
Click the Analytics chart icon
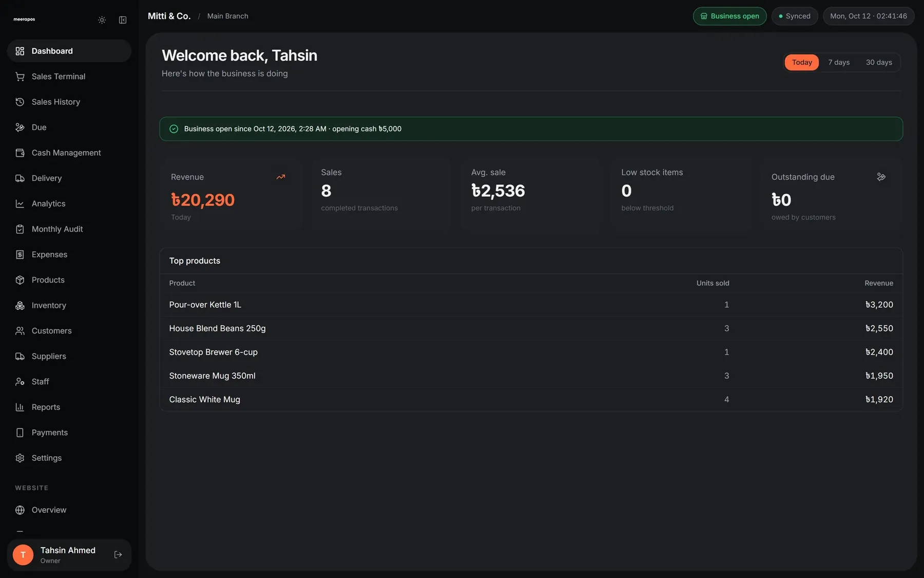(20, 203)
